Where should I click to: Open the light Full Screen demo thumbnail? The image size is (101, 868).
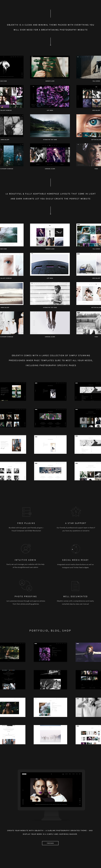[x=89, y=235]
